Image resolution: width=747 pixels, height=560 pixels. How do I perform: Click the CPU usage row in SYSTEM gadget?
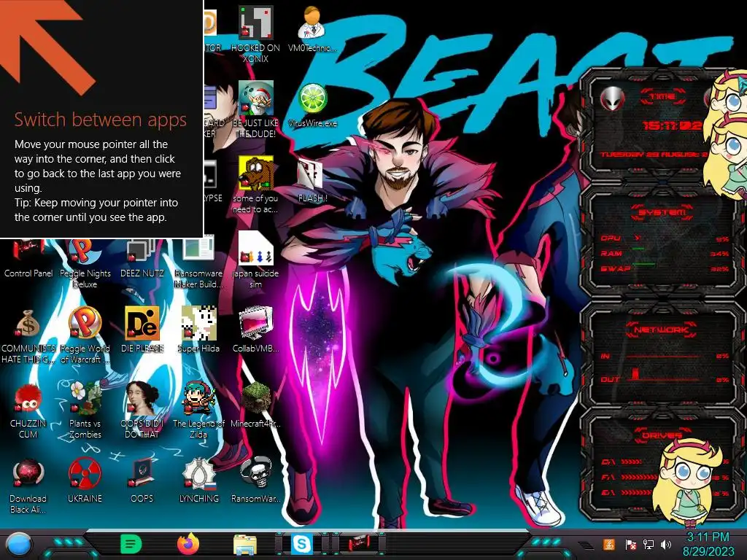coord(665,238)
